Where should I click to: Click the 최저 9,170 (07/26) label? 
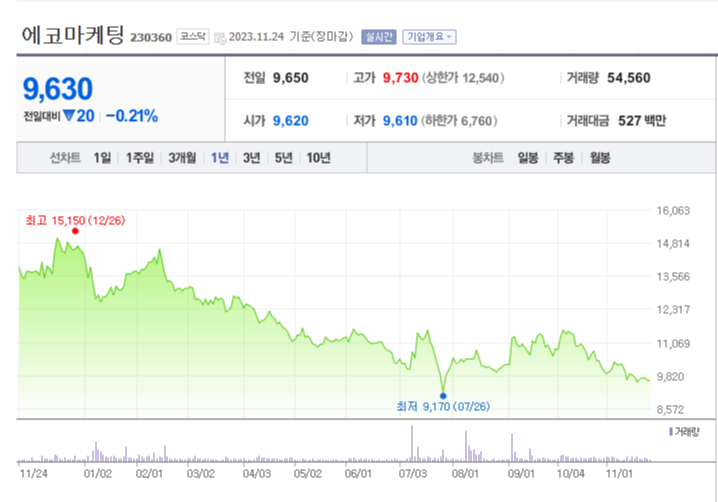coord(443,406)
